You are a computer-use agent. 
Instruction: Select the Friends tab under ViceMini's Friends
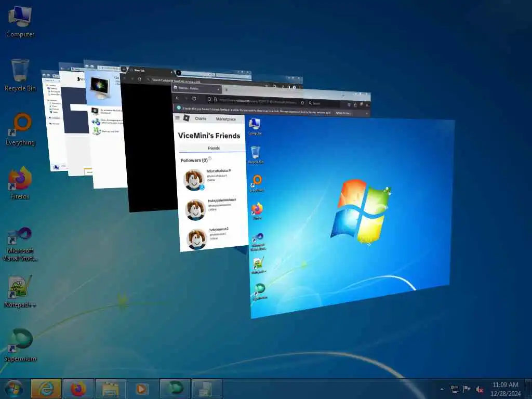[x=214, y=148]
